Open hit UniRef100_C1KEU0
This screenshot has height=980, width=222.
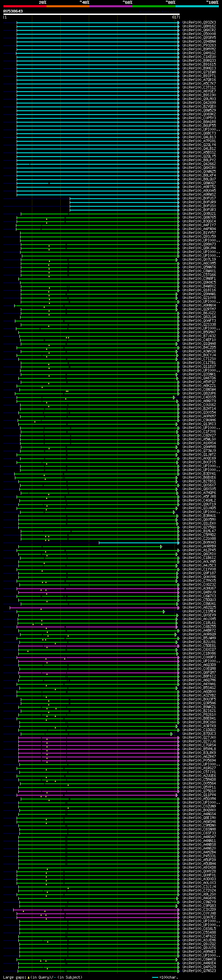click(199, 57)
